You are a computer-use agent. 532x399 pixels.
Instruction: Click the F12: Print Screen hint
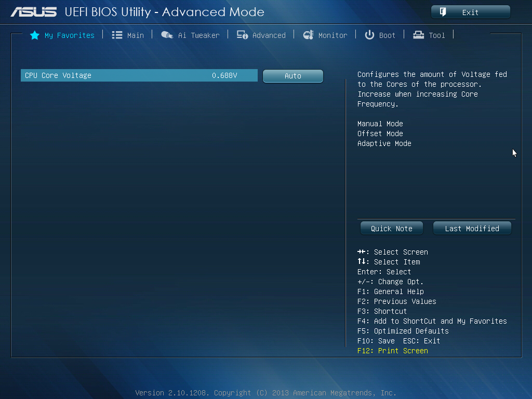click(x=393, y=351)
